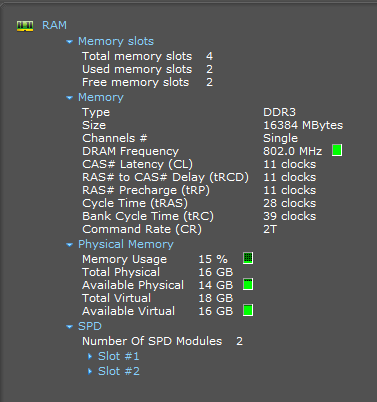Select the Bank Cycle Time (tRC) label

pyautogui.click(x=148, y=216)
